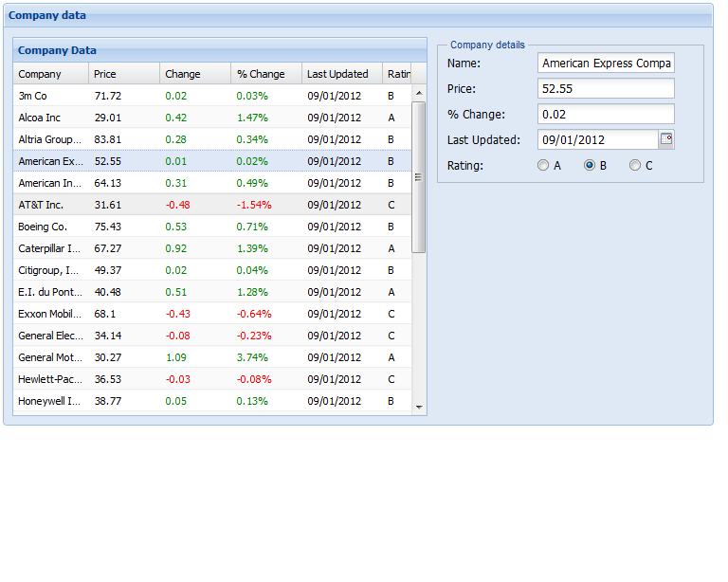This screenshot has width=728, height=582.
Task: Select the AT&T Inc. row
Action: pos(212,205)
